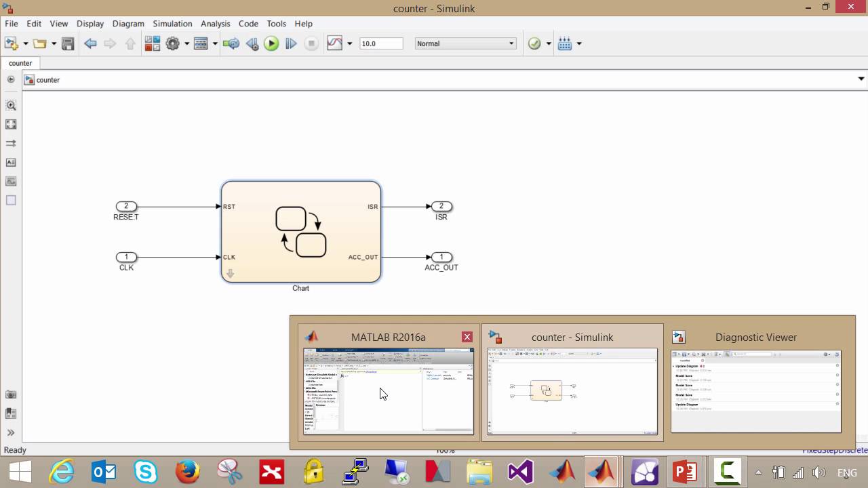The width and height of the screenshot is (868, 488).
Task: Click the Hide/Show Model Browser button
Action: [11, 79]
